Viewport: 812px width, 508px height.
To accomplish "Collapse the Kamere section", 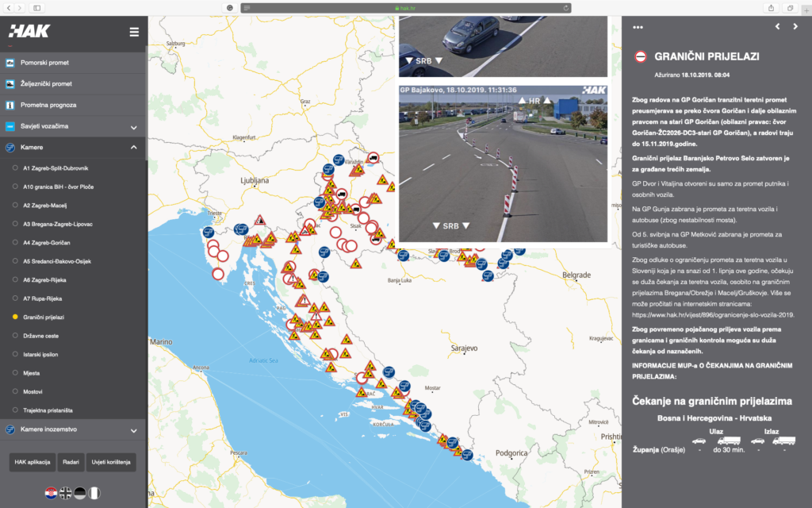I will (133, 148).
